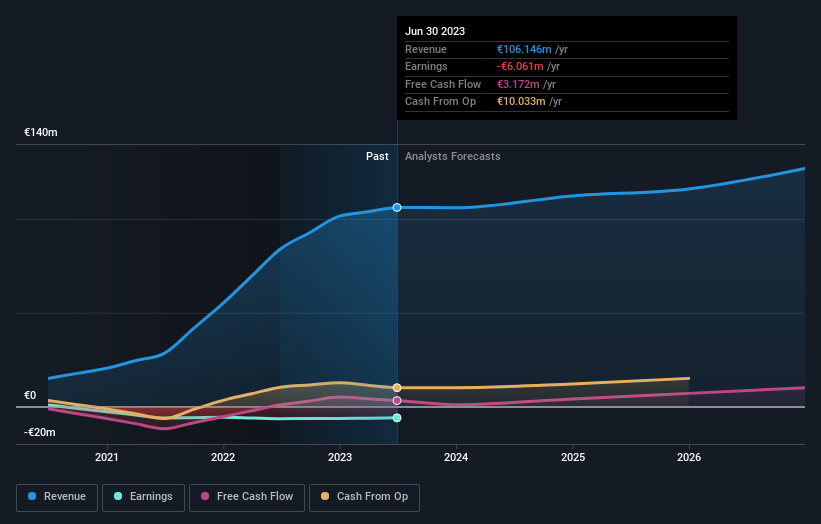Click the -€20m y-axis label

40,432
